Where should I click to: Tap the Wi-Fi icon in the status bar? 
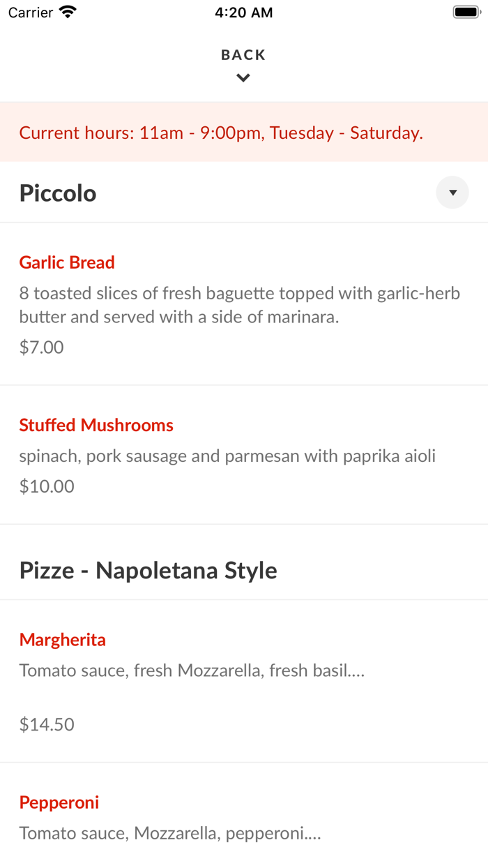pos(66,11)
